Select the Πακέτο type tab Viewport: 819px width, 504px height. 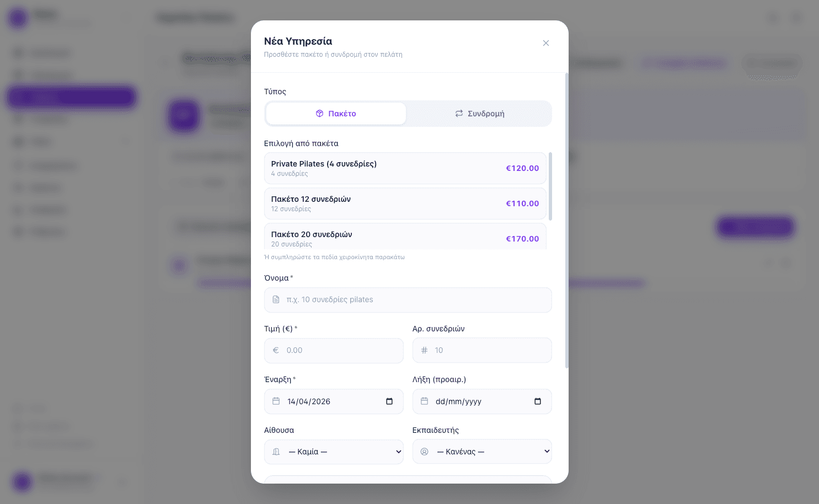click(x=336, y=114)
